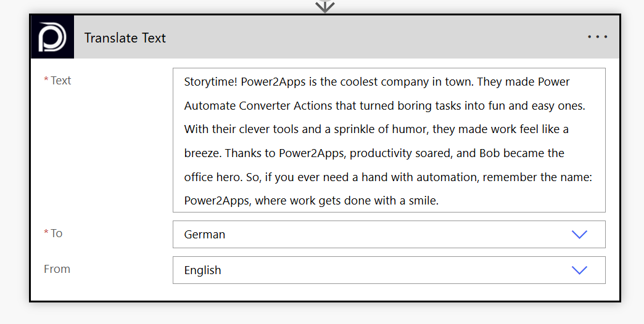644x324 pixels.
Task: Click the "Text" field label
Action: pyautogui.click(x=61, y=81)
